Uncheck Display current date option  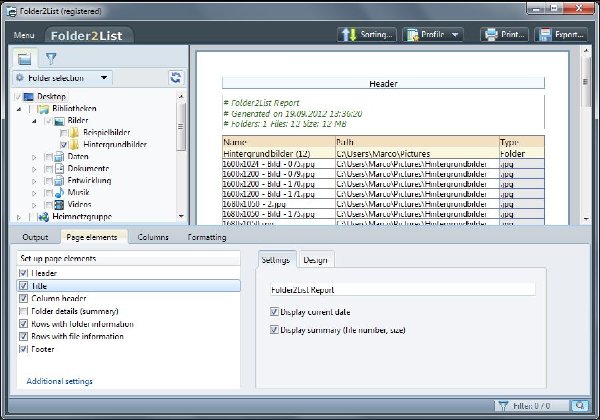pos(274,312)
